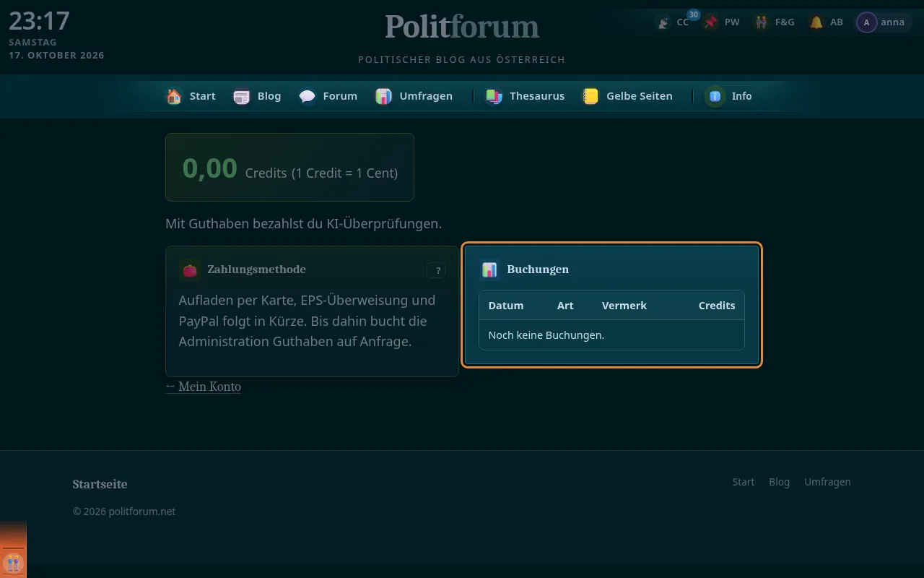Click the footer Blog link
The width and height of the screenshot is (924, 578).
pos(779,482)
